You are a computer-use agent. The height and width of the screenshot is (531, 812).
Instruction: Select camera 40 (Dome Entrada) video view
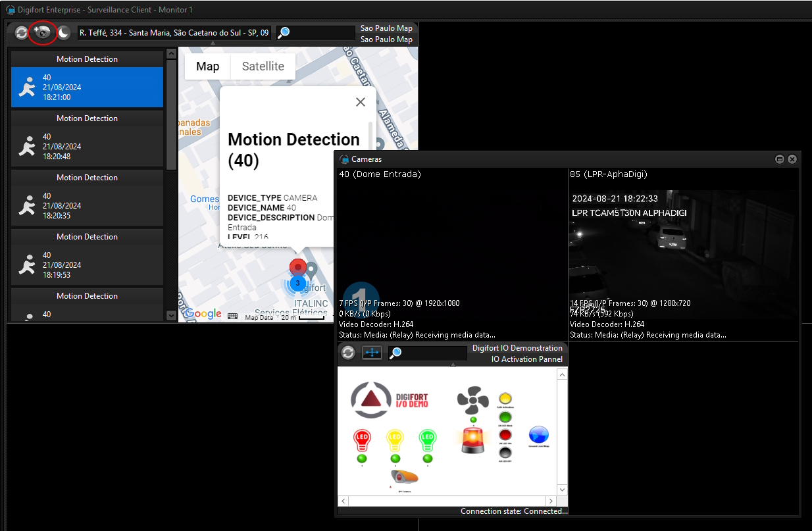coord(452,255)
